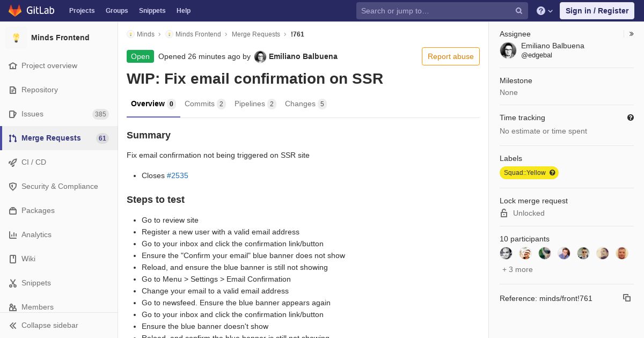Click the Minds Frontend project avatar
This screenshot has width=644, height=338.
(x=16, y=38)
